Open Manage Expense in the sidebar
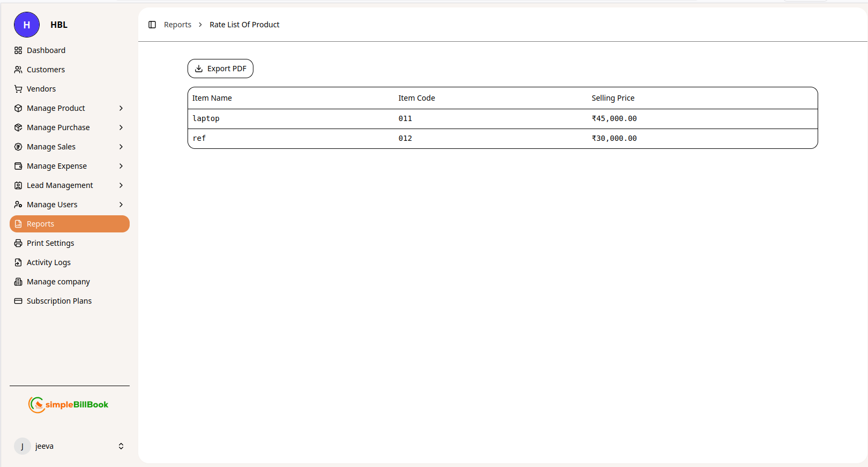 [57, 166]
